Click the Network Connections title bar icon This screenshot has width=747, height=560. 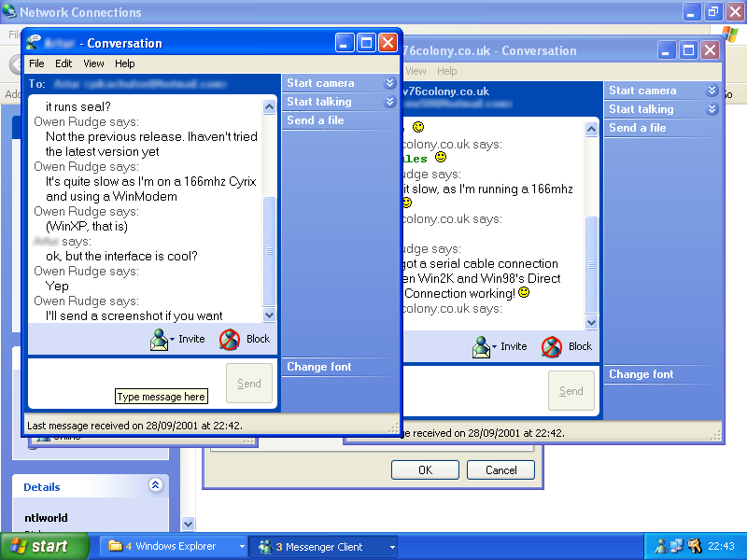9,13
